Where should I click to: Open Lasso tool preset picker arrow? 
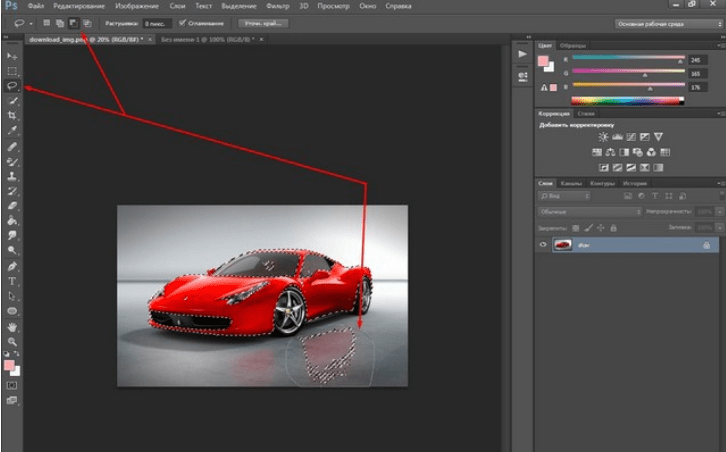tap(31, 23)
